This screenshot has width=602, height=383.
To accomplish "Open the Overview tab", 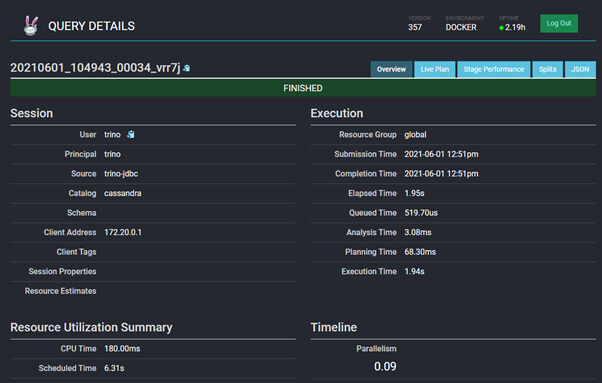I will point(391,69).
